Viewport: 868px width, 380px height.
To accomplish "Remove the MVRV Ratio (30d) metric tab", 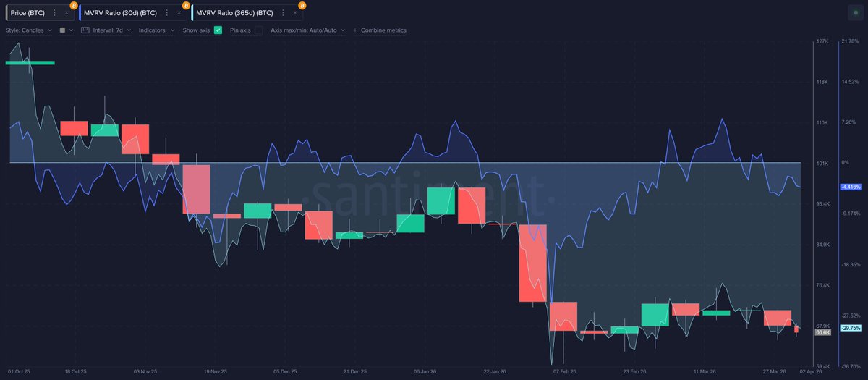I will tap(179, 13).
